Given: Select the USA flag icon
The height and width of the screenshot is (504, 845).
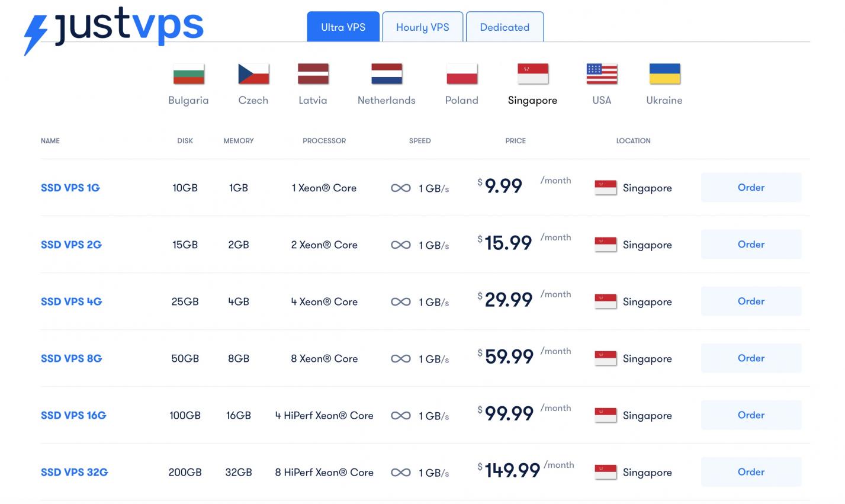Looking at the screenshot, I should click(x=602, y=74).
